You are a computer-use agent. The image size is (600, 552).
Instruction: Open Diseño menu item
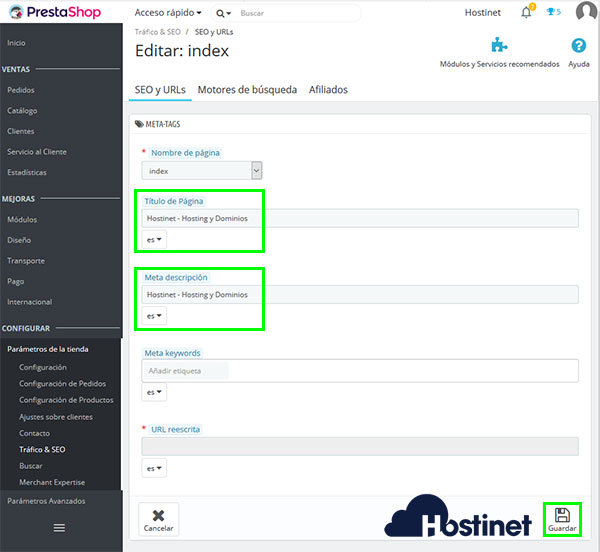19,240
